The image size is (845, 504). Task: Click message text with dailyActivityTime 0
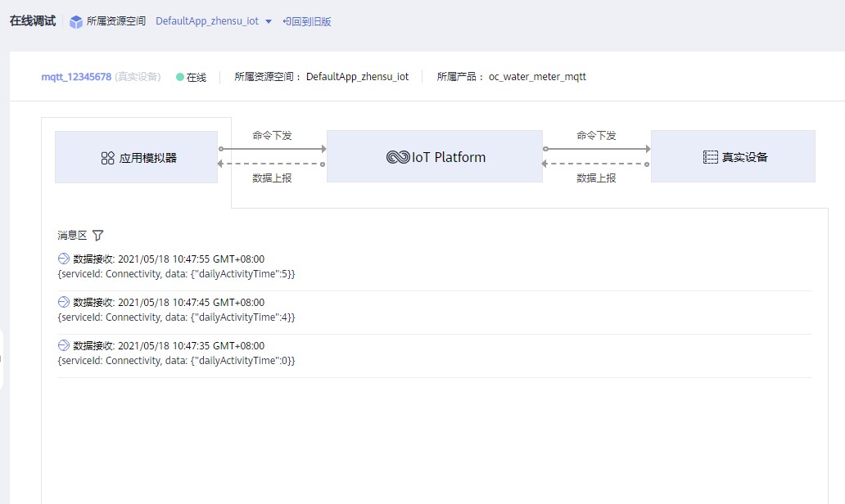(x=176, y=360)
